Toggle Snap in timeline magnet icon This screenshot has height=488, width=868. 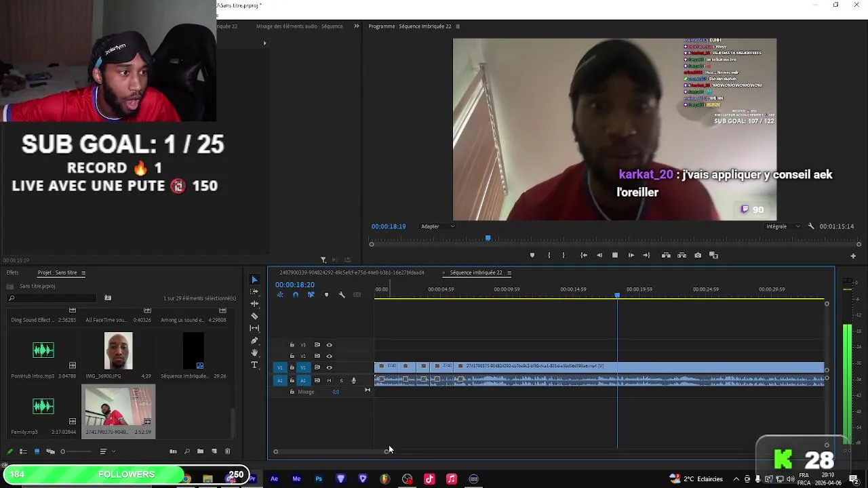pos(295,295)
